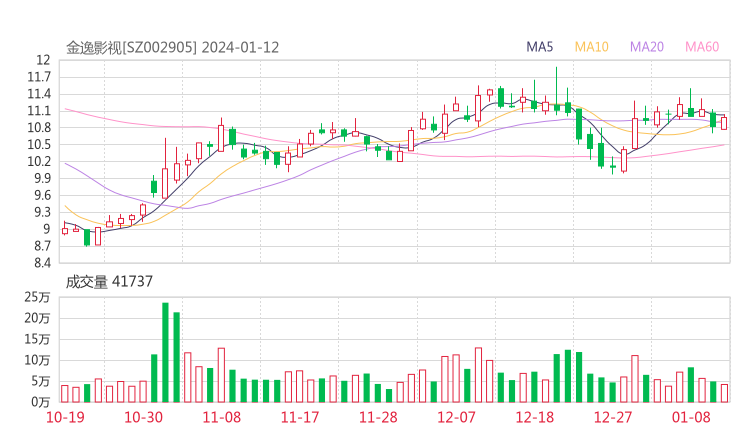Image resolution: width=740 pixels, height=440 pixels.
Task: Click the 9.6 price axis label
Action: tap(42, 195)
